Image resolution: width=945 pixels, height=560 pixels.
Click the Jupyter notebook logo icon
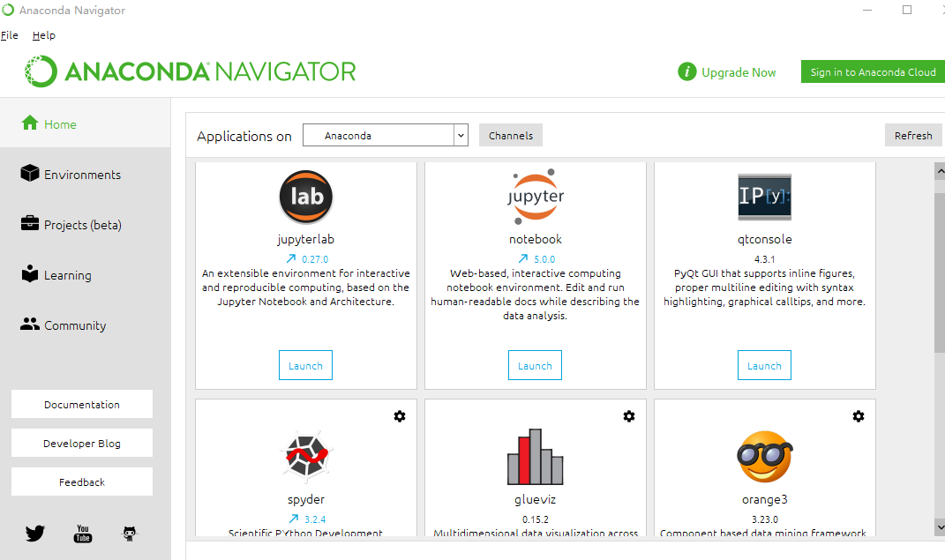click(x=536, y=197)
